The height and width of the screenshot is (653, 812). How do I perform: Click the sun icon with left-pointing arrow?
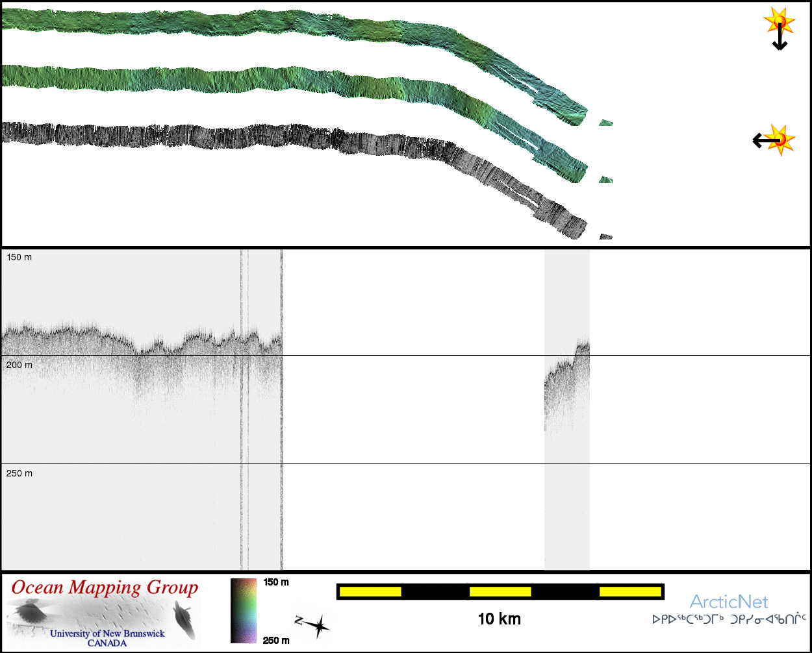tap(774, 140)
